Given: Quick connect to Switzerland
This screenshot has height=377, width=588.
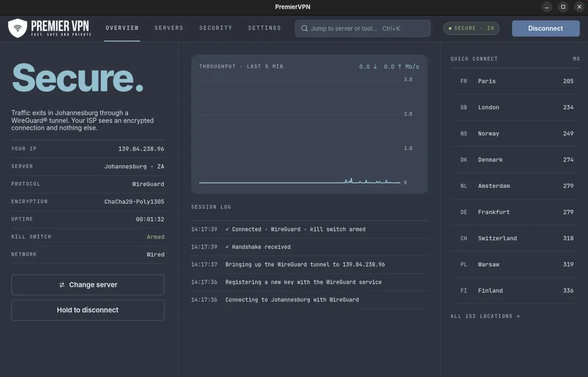Looking at the screenshot, I should [515, 238].
